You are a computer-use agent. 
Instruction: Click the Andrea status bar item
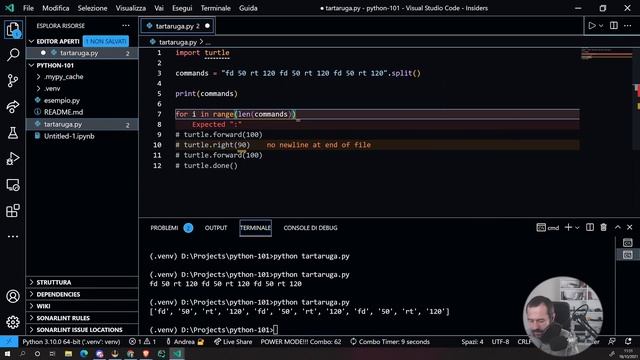tap(184, 342)
